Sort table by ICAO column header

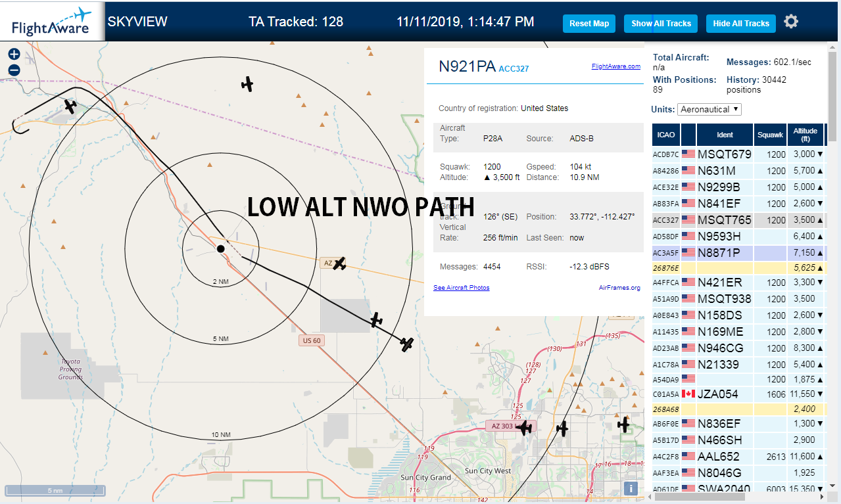click(666, 135)
